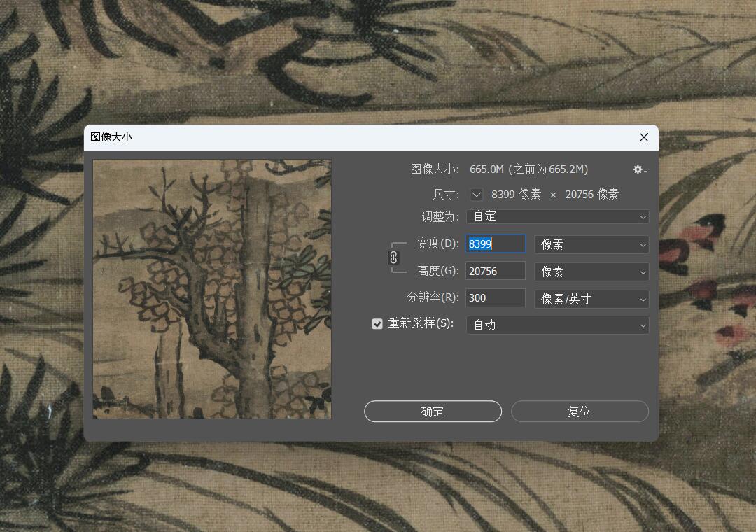
Task: Expand the dimensions (尺寸) unit chevron
Action: tap(477, 195)
